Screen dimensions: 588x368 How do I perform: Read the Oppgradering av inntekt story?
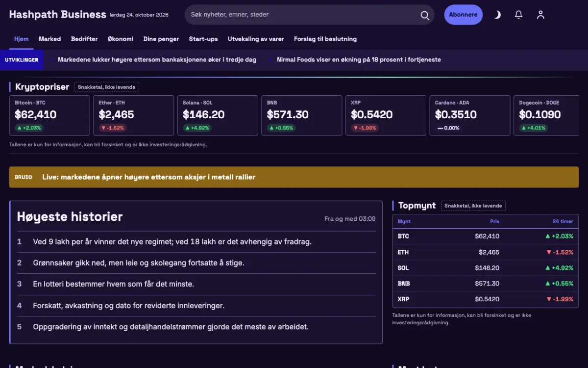171,327
